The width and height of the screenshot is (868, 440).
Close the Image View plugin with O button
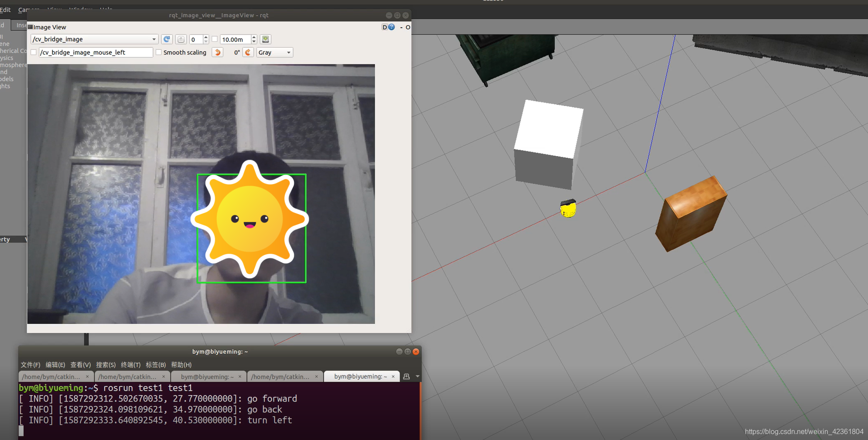point(408,27)
